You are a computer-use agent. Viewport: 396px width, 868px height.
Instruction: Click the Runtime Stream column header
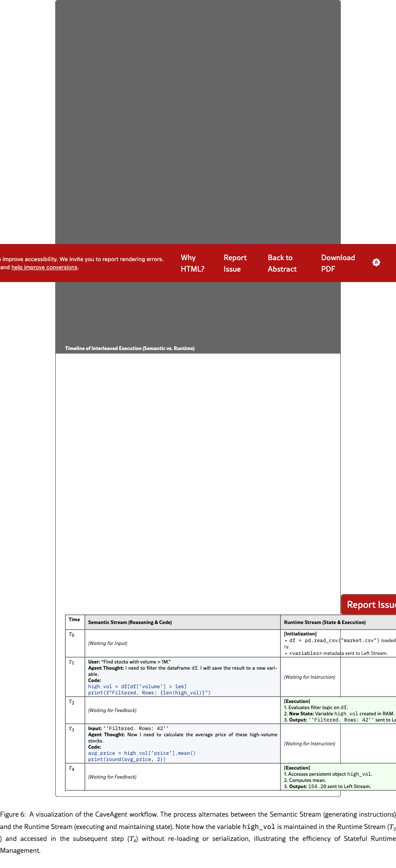tap(325, 622)
